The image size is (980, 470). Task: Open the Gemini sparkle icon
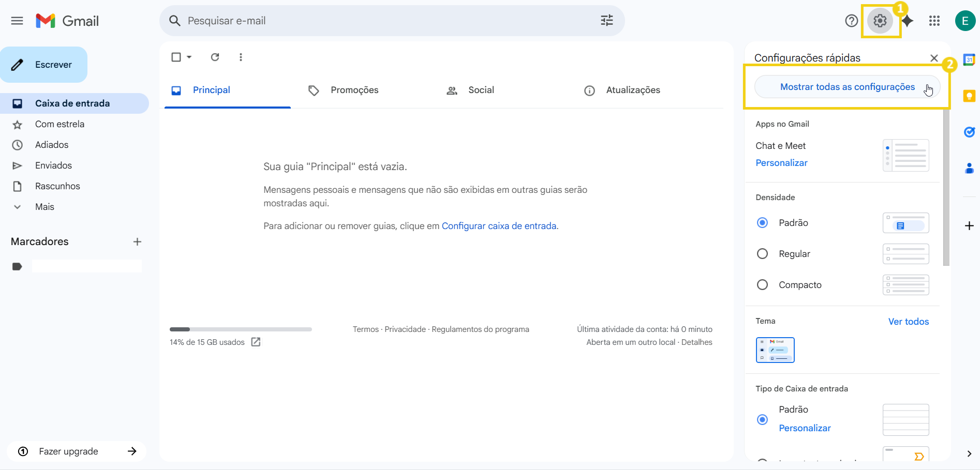tap(907, 21)
